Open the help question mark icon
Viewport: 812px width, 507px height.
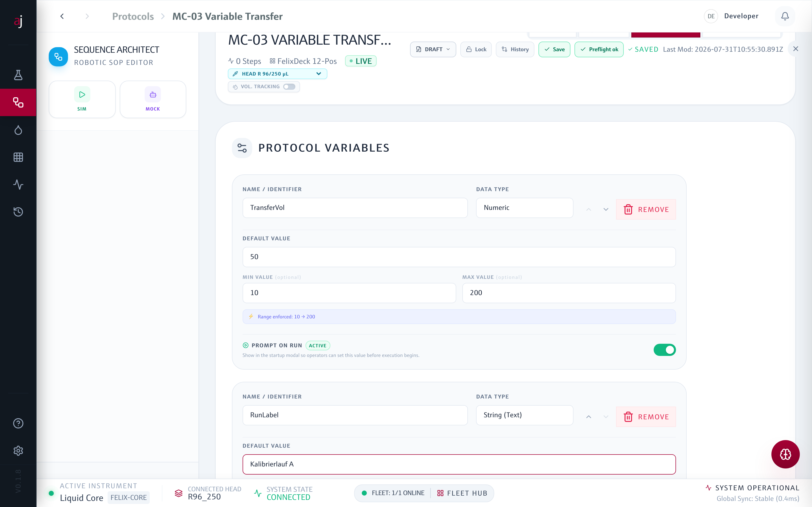pos(18,423)
